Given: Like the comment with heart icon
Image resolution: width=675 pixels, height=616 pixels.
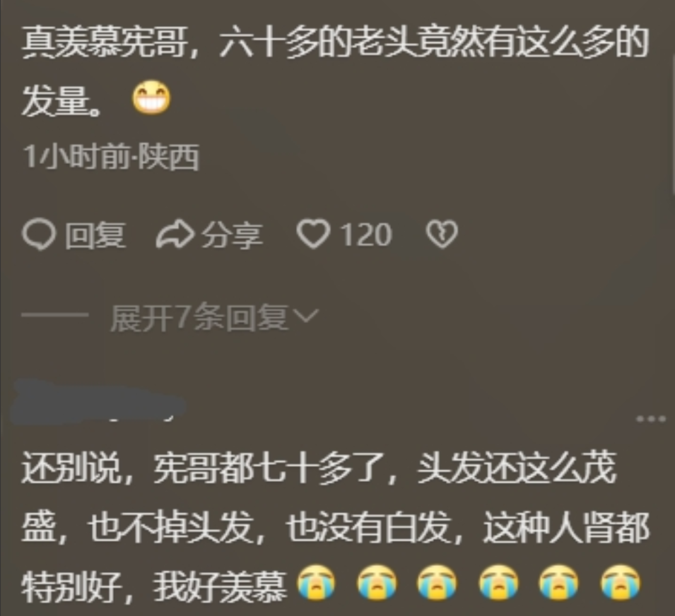Looking at the screenshot, I should pos(313,235).
